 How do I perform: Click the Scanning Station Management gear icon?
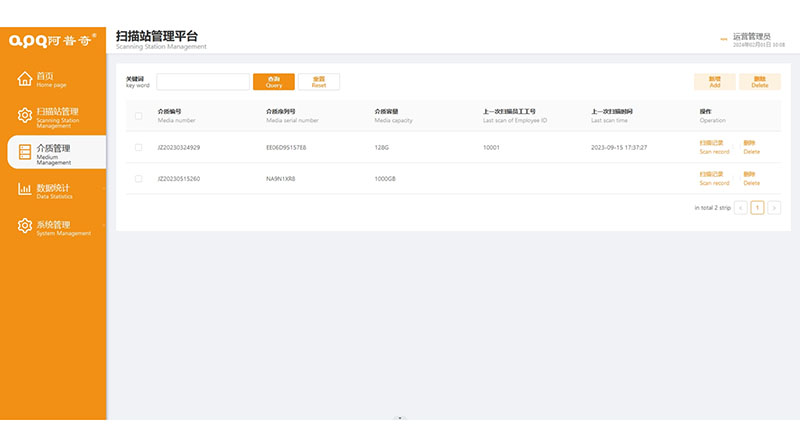point(25,116)
